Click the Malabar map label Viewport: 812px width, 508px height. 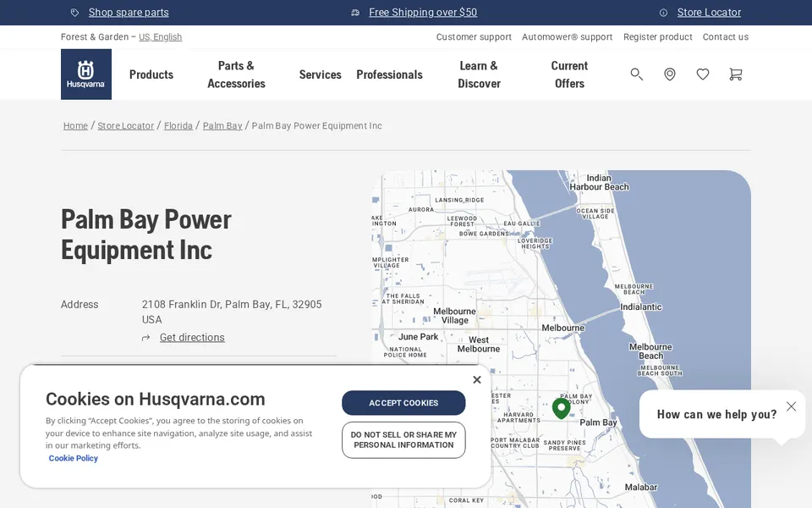point(640,488)
